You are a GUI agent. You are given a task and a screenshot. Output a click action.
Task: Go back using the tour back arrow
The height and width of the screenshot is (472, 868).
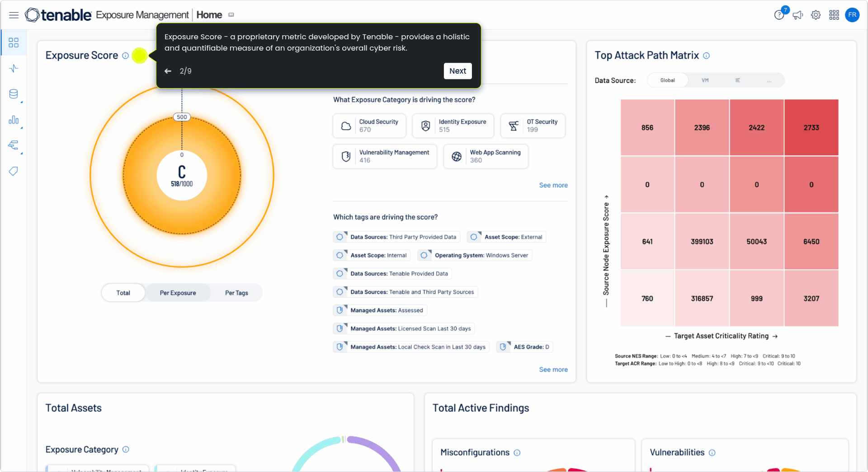coord(168,71)
